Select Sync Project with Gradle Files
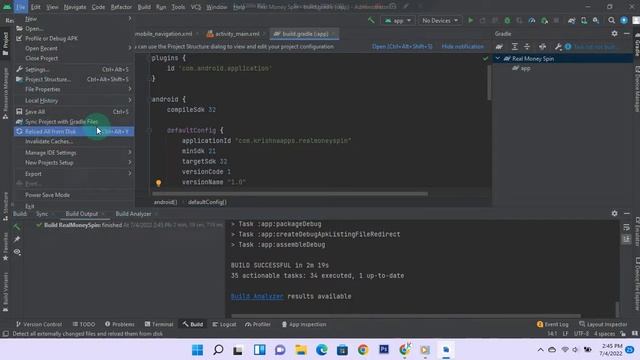 point(73,122)
